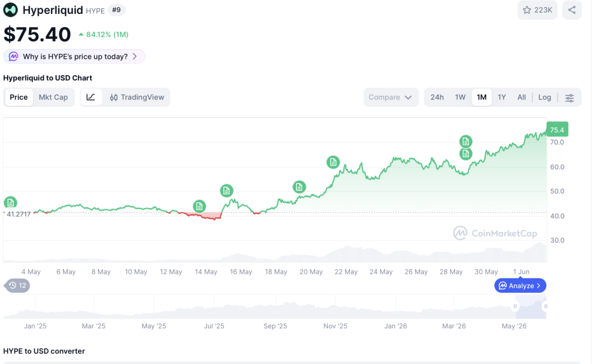This screenshot has width=592, height=364.
Task: Open the news marker near 22 May
Action: [333, 162]
